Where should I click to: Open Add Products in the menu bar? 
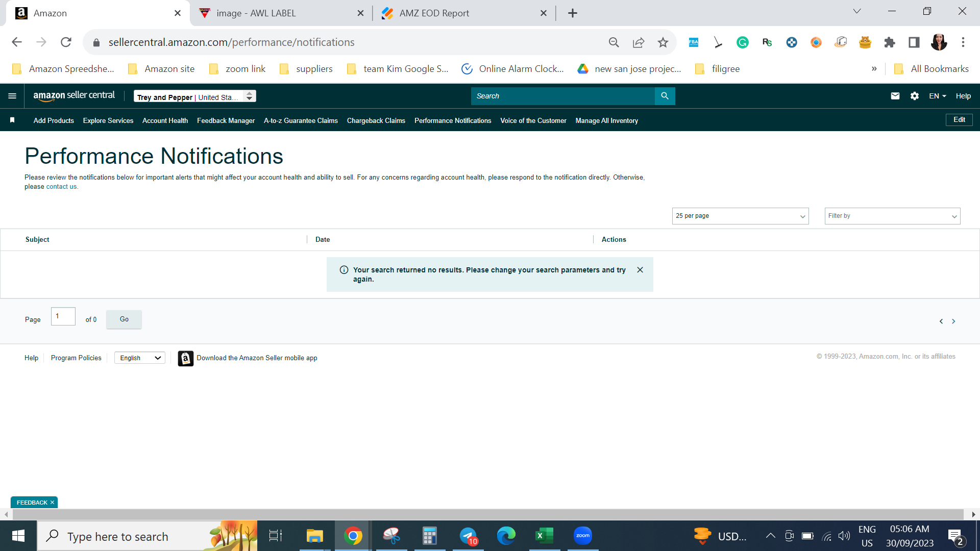[54, 120]
